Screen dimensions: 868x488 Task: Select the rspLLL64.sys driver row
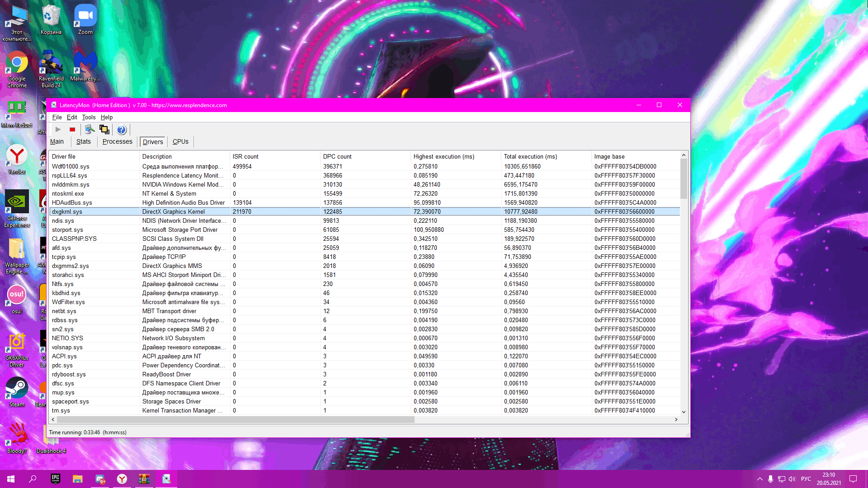click(364, 175)
